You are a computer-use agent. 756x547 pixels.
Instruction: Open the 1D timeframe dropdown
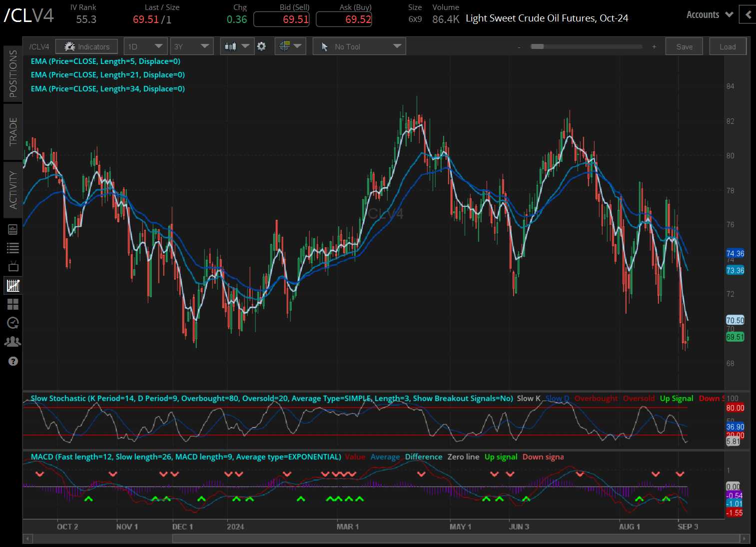(145, 46)
